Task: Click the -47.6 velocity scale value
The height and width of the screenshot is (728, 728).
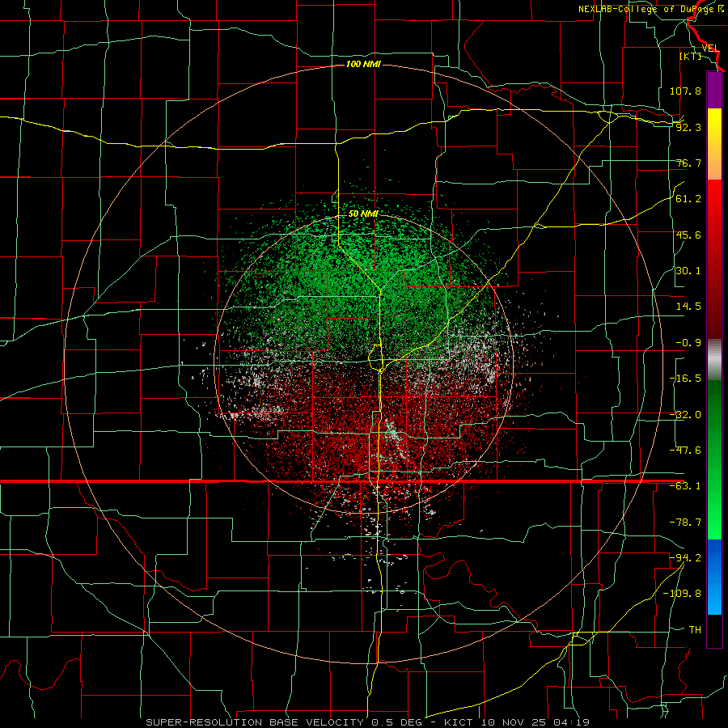Action: coord(685,451)
